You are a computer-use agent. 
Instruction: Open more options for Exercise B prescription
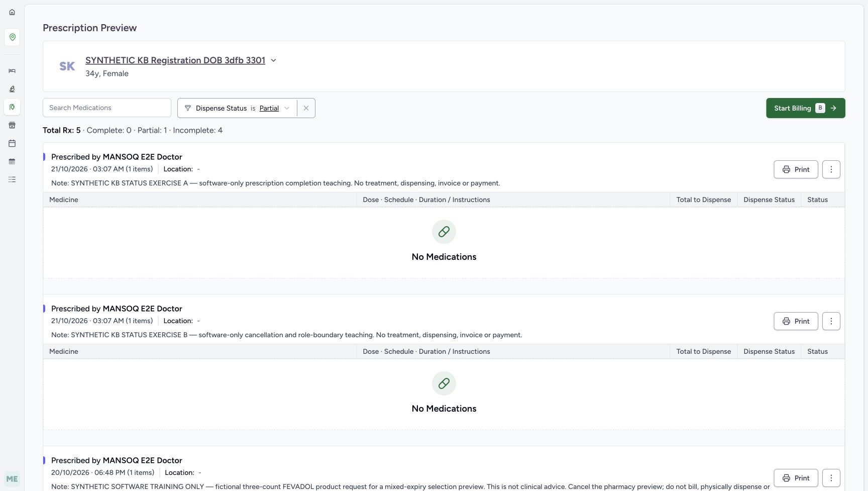[x=831, y=321]
